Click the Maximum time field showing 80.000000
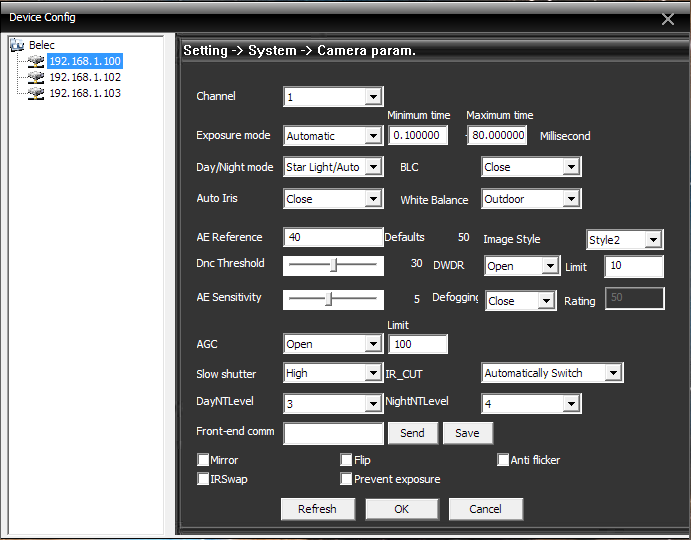This screenshot has width=691, height=540. [x=497, y=135]
